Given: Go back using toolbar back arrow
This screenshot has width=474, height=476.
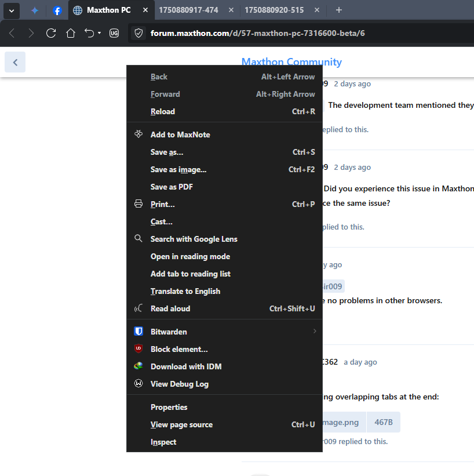Looking at the screenshot, I should click(x=12, y=33).
